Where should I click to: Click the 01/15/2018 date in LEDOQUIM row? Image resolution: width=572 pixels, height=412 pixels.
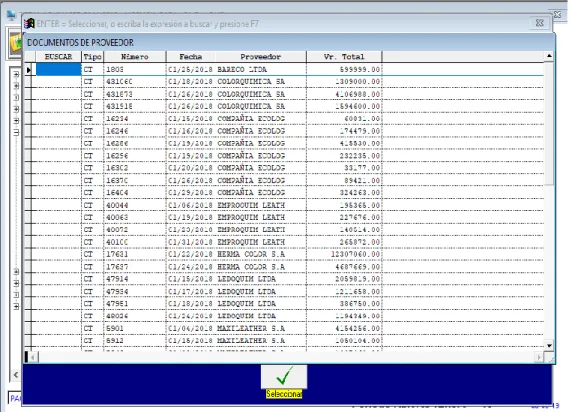click(x=190, y=279)
